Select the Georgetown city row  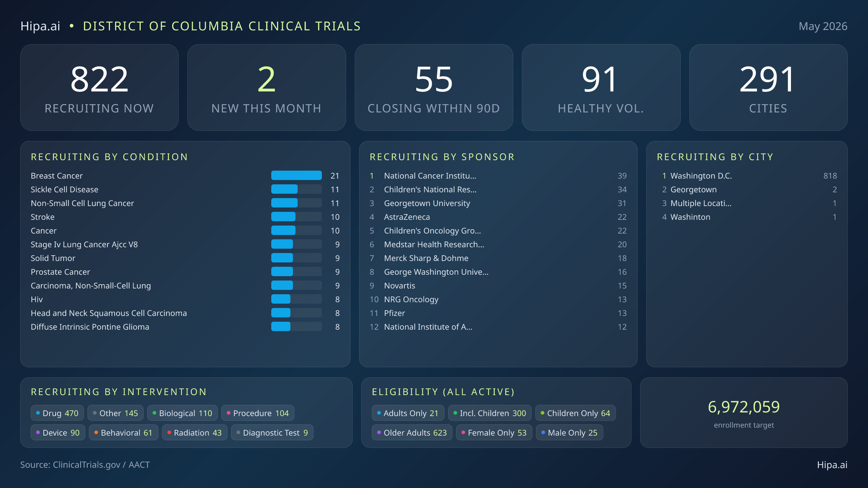click(x=747, y=189)
